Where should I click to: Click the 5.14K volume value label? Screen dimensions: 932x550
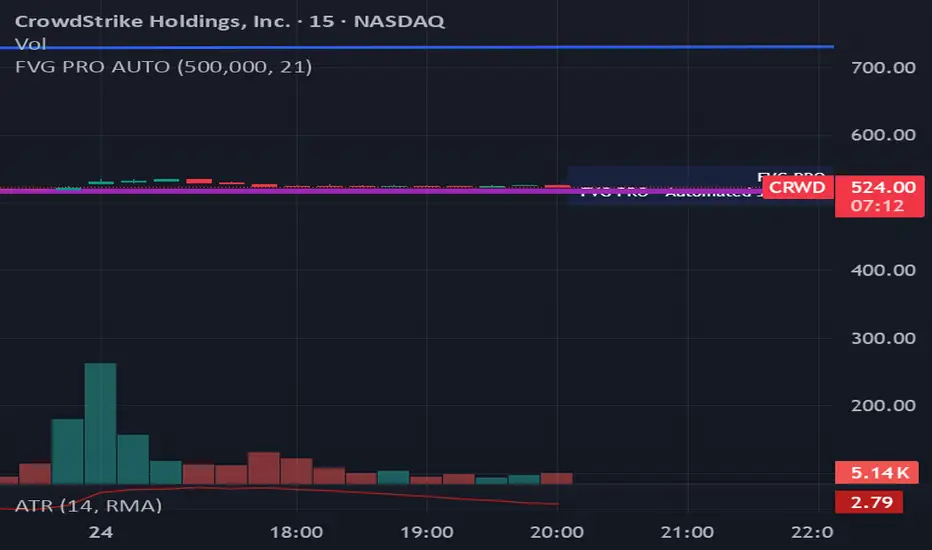[x=879, y=473]
